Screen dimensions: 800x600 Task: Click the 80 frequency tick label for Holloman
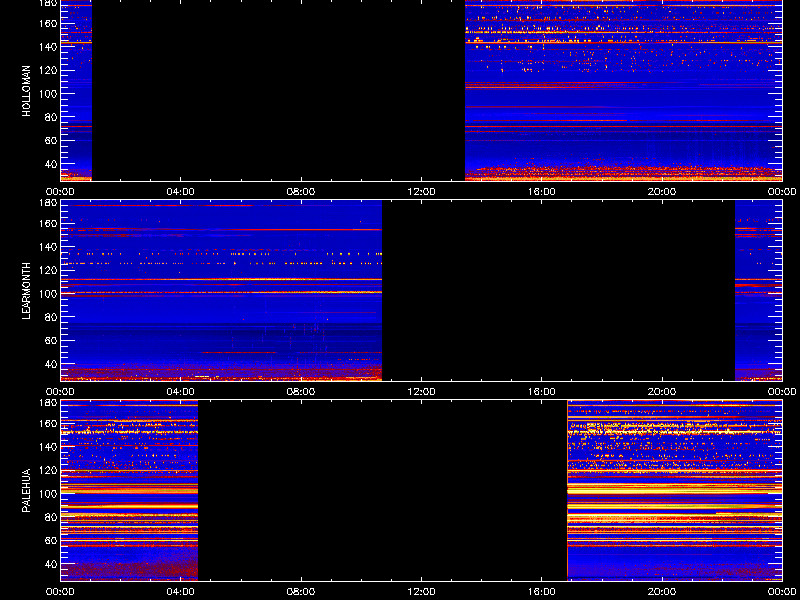pos(51,117)
